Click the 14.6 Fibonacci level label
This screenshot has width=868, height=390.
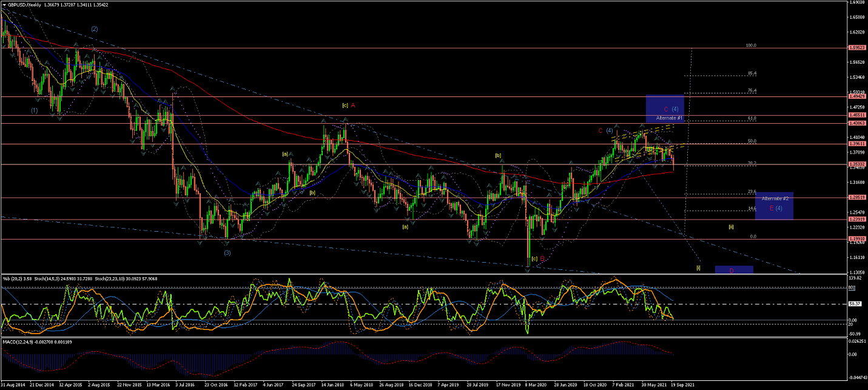[752, 208]
